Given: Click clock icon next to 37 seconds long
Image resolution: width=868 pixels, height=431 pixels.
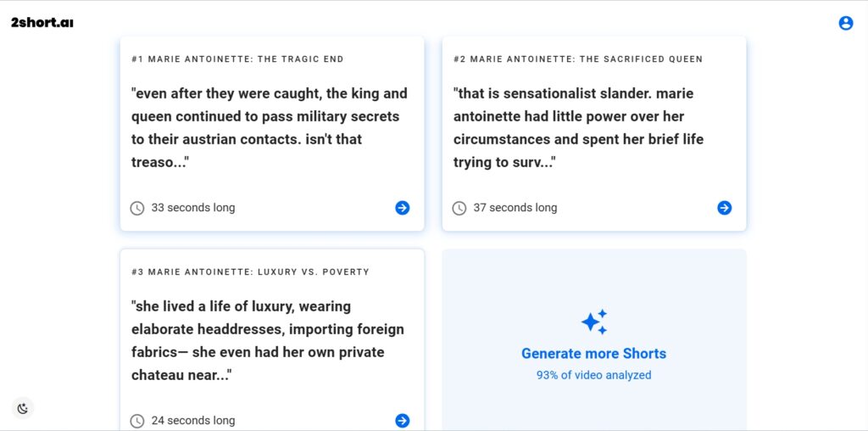Looking at the screenshot, I should [x=459, y=209].
